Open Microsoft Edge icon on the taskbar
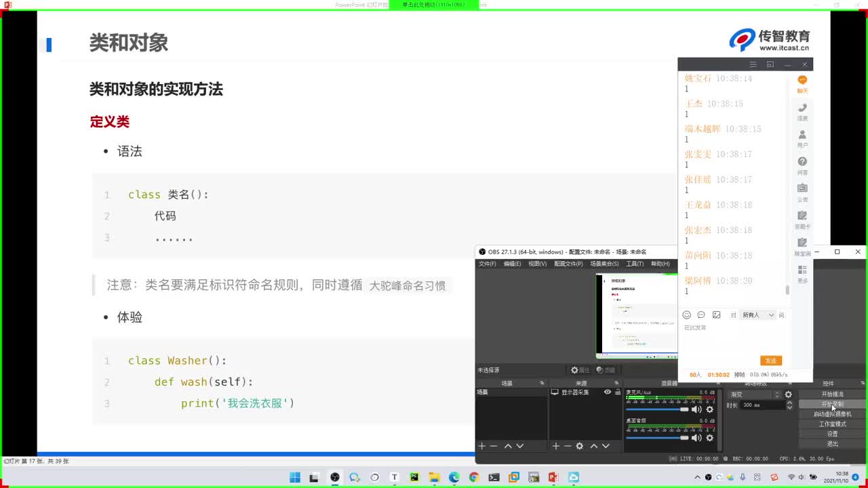Screen dimensions: 868x488 click(x=454, y=477)
